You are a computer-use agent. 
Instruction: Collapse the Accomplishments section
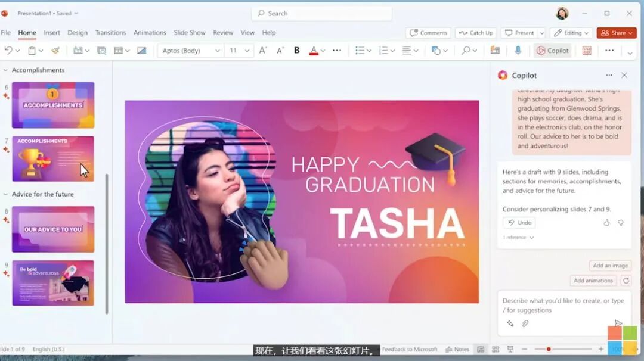[5, 70]
